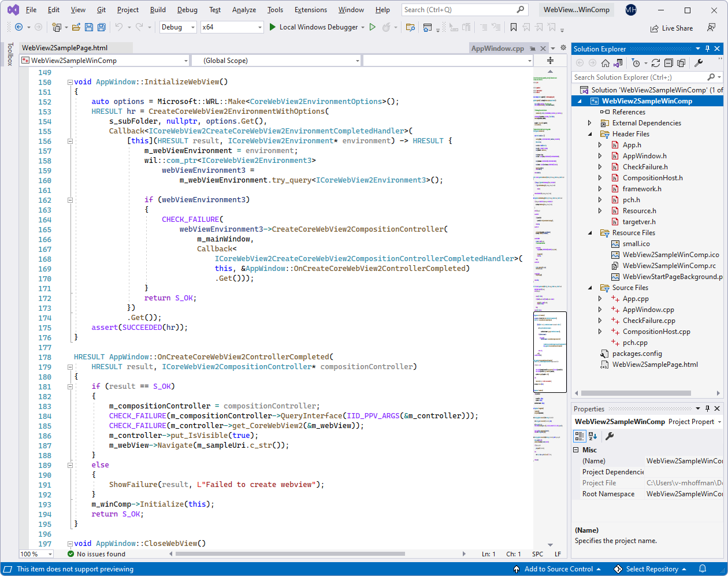The width and height of the screenshot is (728, 576).
Task: Open the x64 platform dropdown
Action: [x=232, y=27]
